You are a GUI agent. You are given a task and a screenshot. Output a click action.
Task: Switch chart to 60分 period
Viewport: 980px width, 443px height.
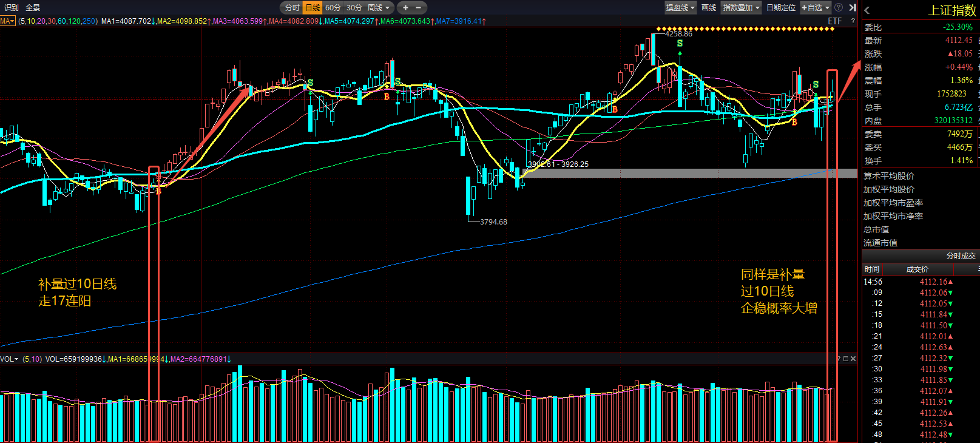[333, 8]
